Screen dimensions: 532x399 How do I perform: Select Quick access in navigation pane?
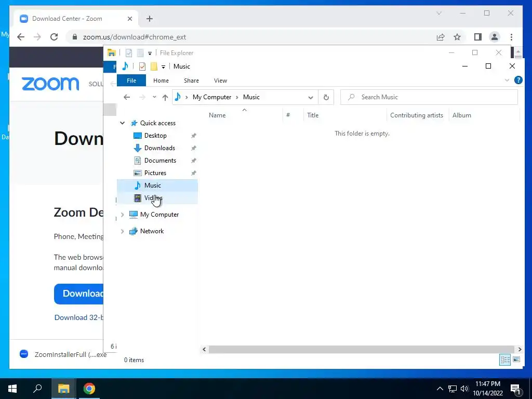[x=158, y=123]
